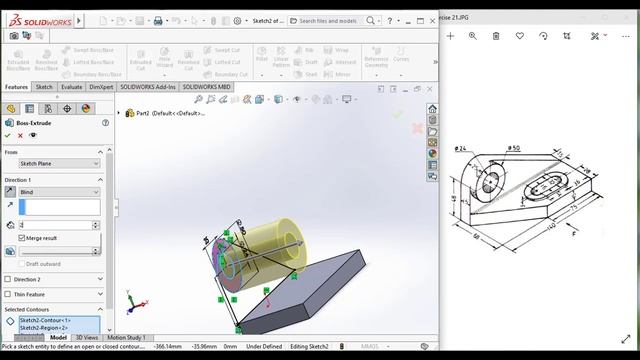Increase depth with the spinner arrows
Screen dimensions: 640x360
point(96,223)
